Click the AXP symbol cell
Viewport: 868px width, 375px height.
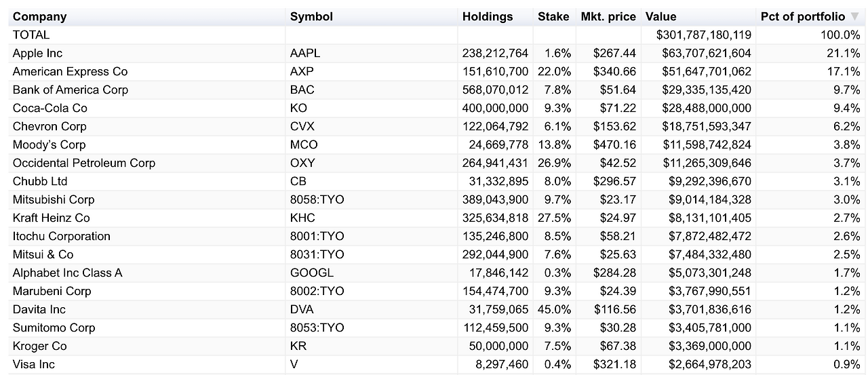click(302, 71)
